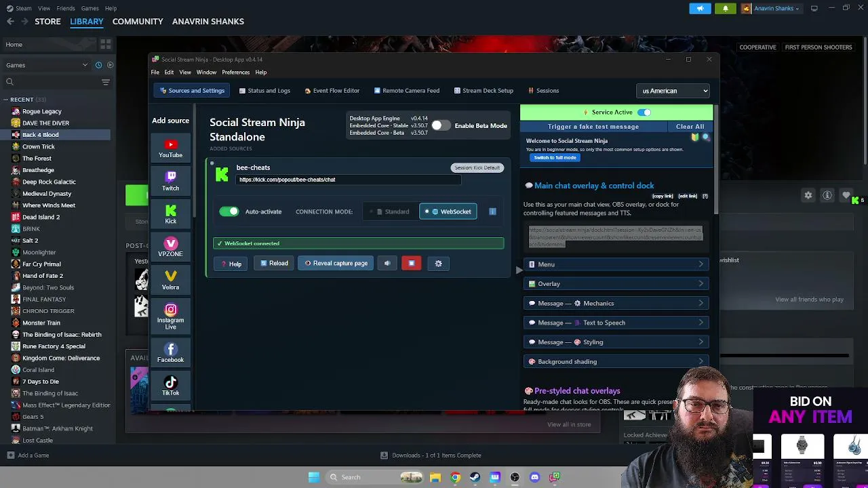Click the edit link option
This screenshot has height=488, width=868.
tap(688, 197)
